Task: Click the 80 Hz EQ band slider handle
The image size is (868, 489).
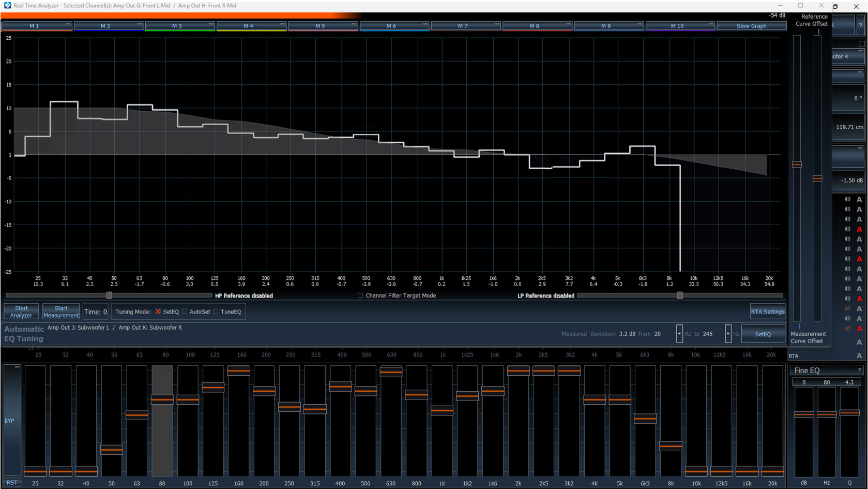Action: [x=162, y=399]
